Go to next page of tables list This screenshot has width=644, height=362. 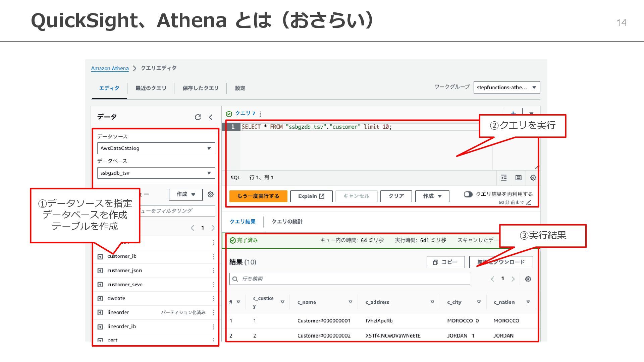point(213,228)
